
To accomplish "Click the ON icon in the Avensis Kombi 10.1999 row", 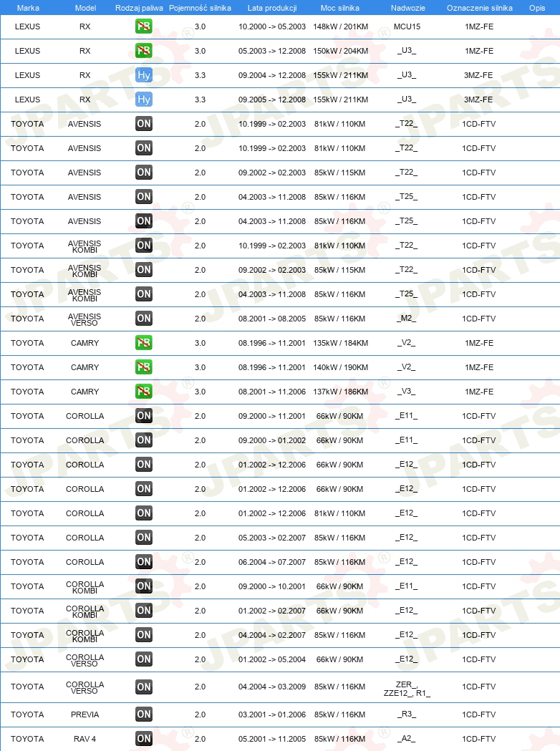I will tap(144, 246).
